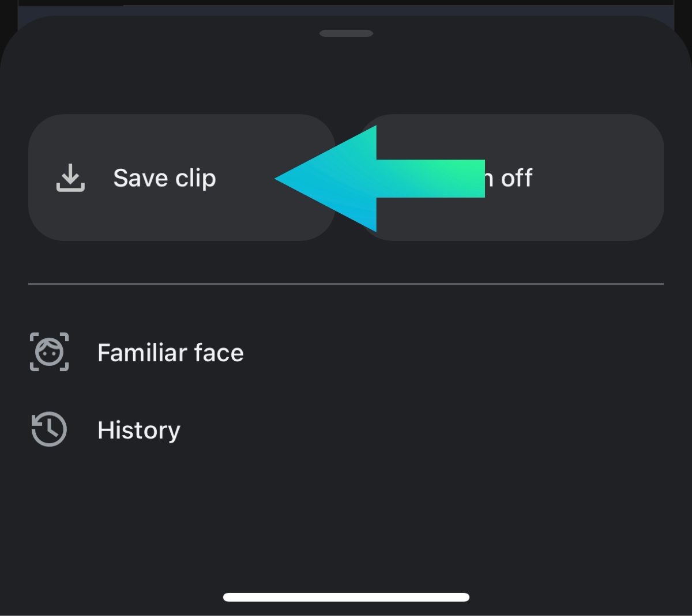This screenshot has width=692, height=616.
Task: Tap the download icon beside Save clip
Action: pyautogui.click(x=70, y=177)
